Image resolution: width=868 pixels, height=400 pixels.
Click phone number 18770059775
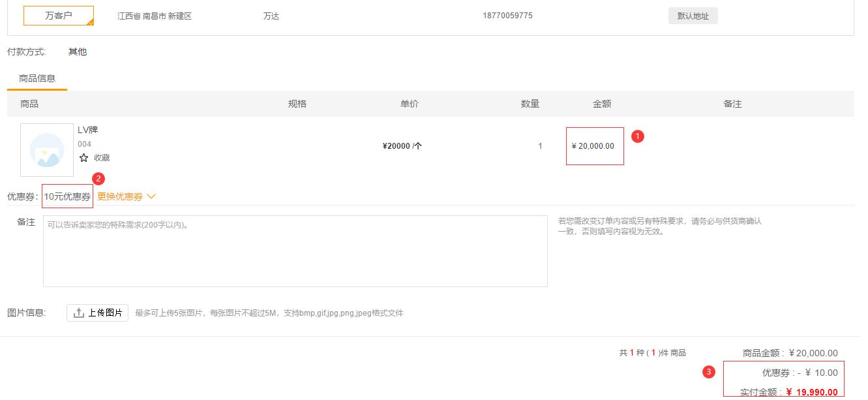(507, 16)
